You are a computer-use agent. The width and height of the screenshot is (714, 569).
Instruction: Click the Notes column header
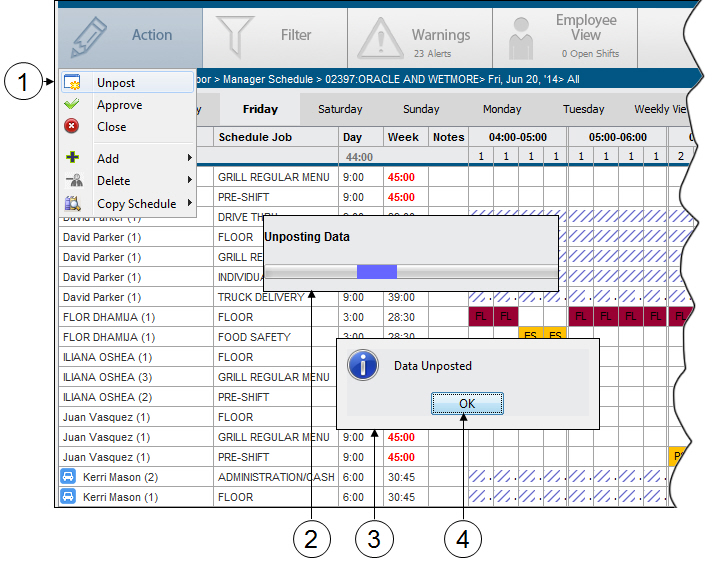[x=448, y=137]
